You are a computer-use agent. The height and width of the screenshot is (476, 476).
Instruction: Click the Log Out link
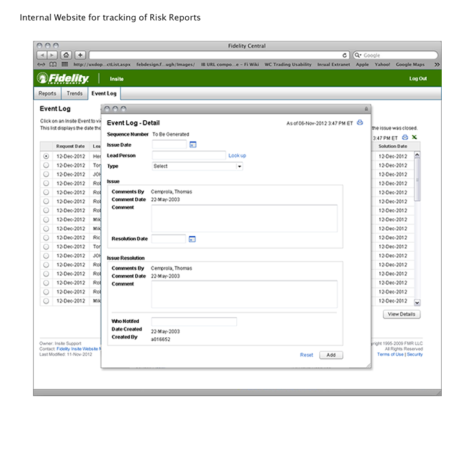click(x=418, y=79)
